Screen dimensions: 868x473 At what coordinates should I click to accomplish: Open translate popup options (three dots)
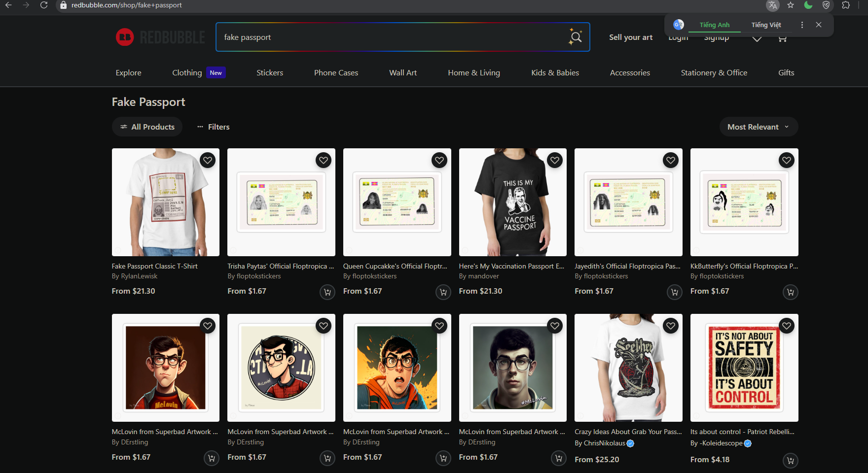(802, 25)
